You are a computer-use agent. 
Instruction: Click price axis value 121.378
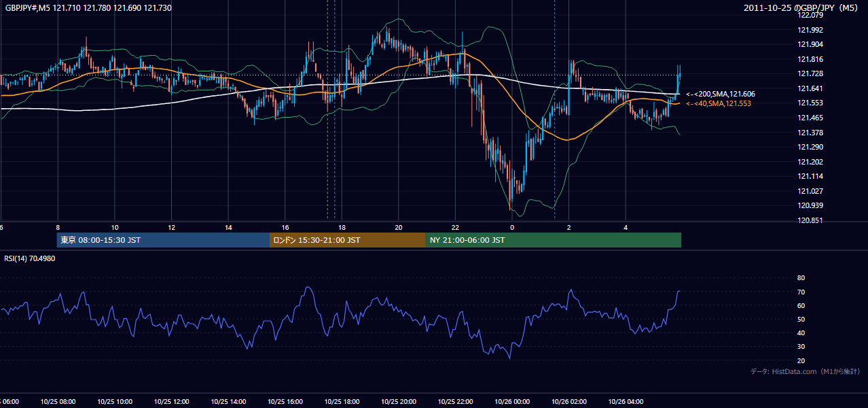[x=811, y=133]
